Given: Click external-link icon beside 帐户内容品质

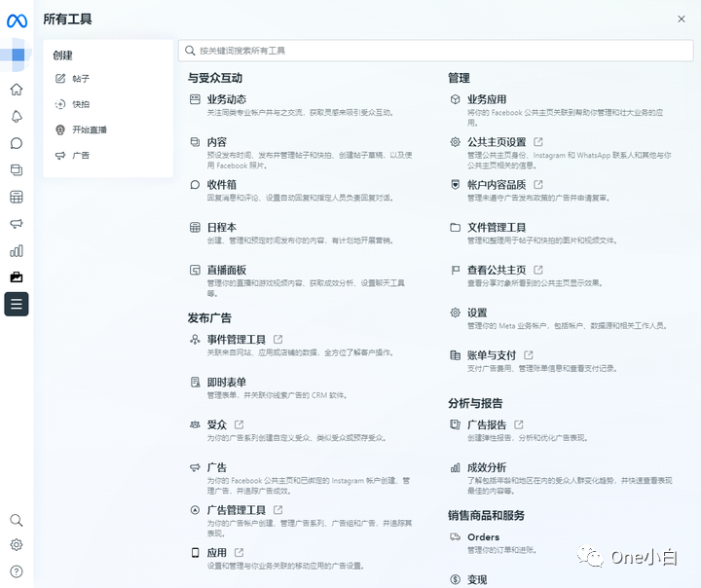Looking at the screenshot, I should (538, 185).
